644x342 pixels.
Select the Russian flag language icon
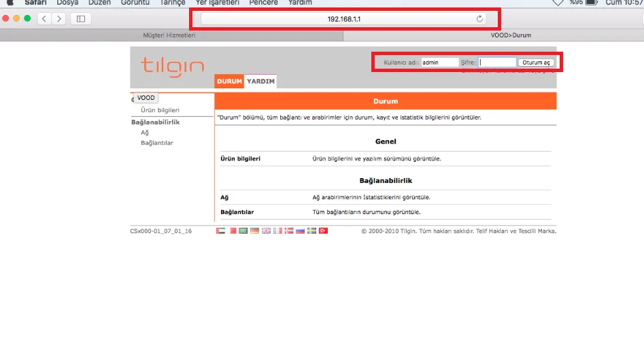point(301,231)
